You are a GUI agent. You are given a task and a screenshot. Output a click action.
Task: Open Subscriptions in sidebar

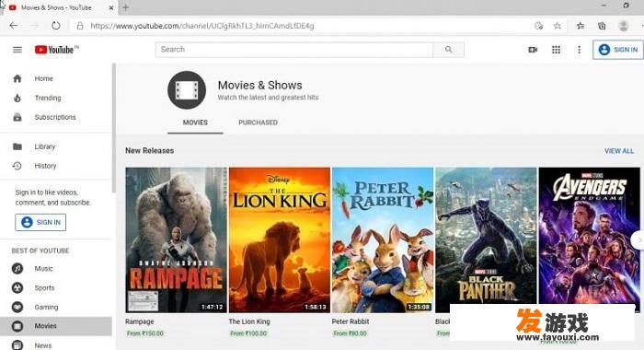coord(55,117)
